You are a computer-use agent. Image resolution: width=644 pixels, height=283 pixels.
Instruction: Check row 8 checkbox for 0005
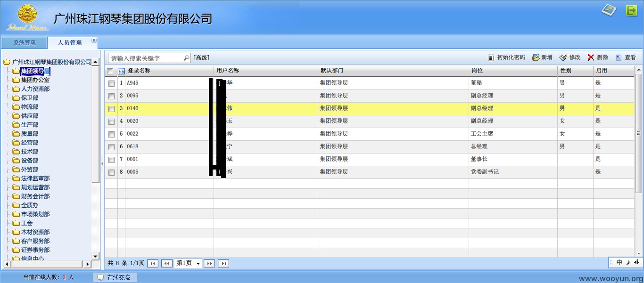tap(111, 172)
